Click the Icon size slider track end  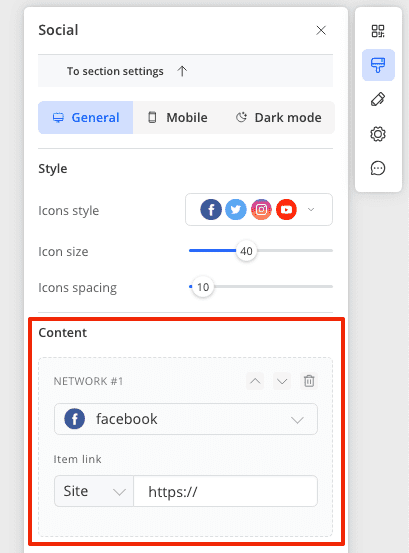pyautogui.click(x=331, y=250)
